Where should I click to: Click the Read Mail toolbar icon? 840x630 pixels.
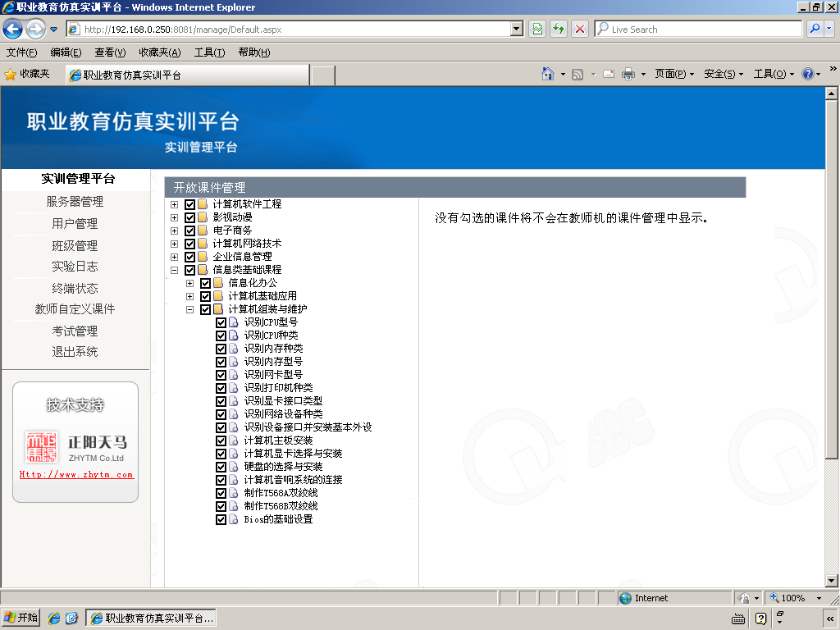click(x=609, y=74)
